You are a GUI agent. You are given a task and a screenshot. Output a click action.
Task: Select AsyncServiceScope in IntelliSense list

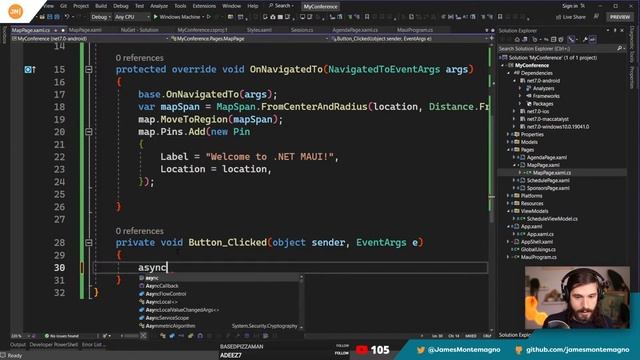pyautogui.click(x=167, y=318)
